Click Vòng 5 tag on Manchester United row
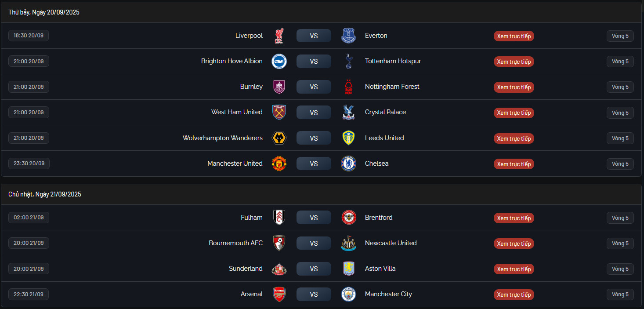The image size is (644, 309). click(620, 164)
